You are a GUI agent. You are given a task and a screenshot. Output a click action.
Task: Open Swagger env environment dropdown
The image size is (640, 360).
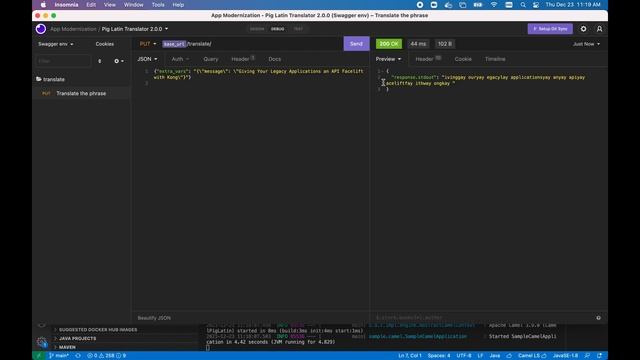coord(56,44)
